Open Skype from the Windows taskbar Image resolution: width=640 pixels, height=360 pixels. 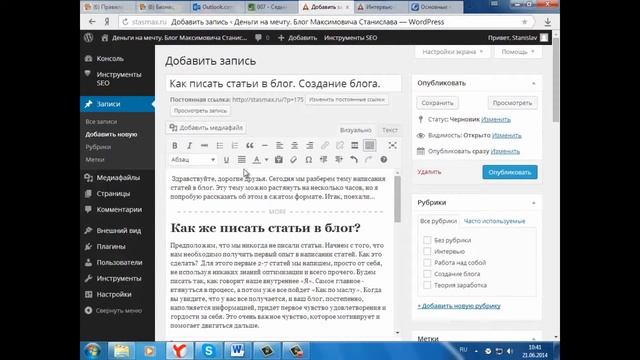(x=209, y=351)
